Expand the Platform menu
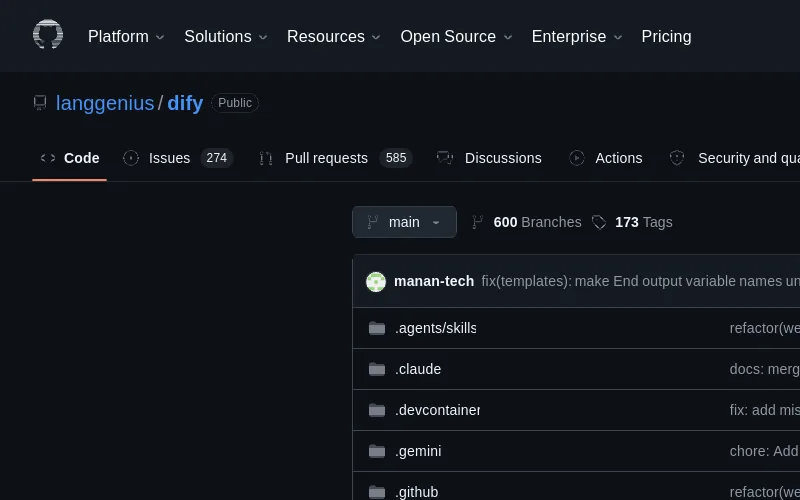Screen dimensions: 800x500 (x=126, y=37)
